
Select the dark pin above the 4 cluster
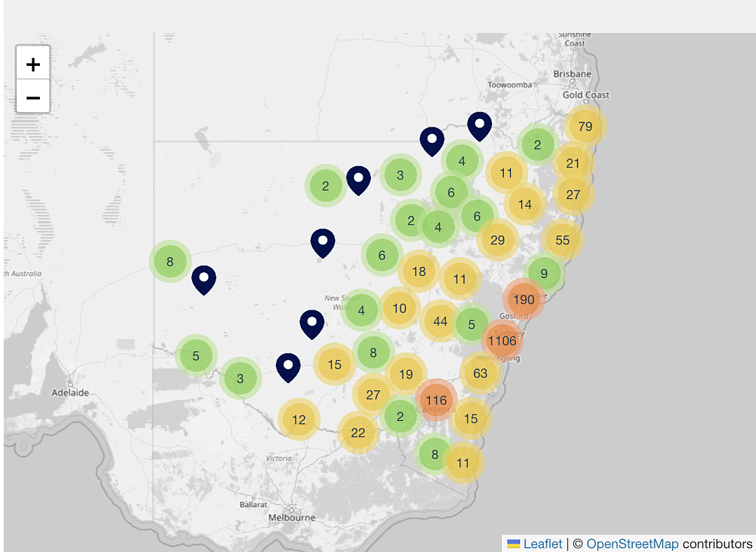432,142
